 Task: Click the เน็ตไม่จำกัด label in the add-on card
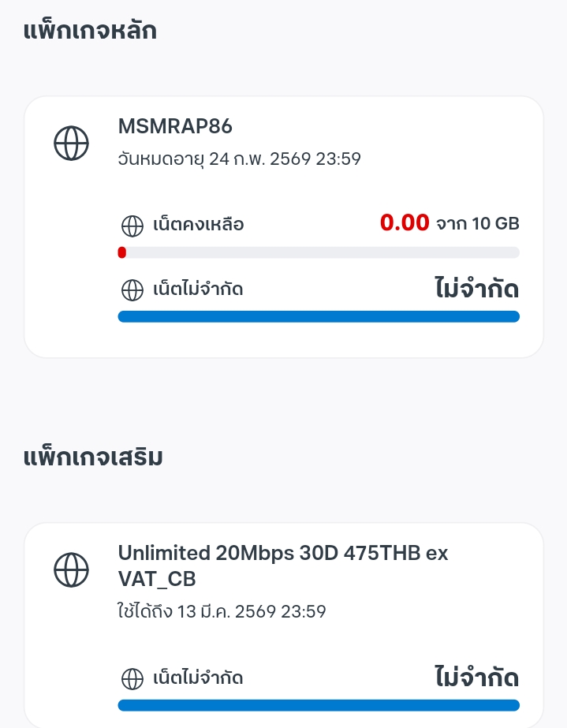tap(198, 678)
